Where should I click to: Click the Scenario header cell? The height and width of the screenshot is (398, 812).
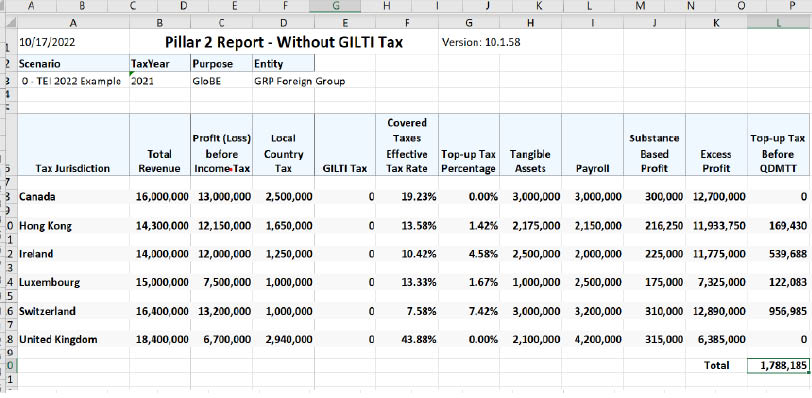coord(74,64)
